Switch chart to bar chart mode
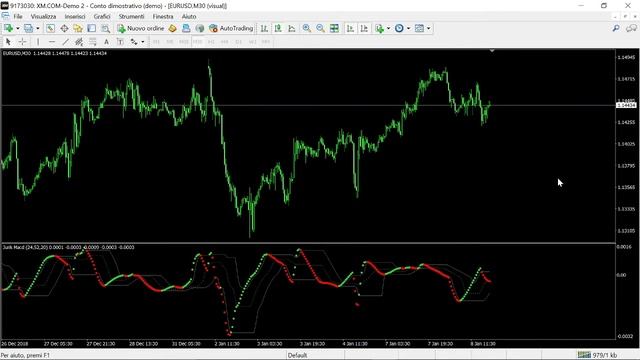The width and height of the screenshot is (640, 360). pos(264,28)
